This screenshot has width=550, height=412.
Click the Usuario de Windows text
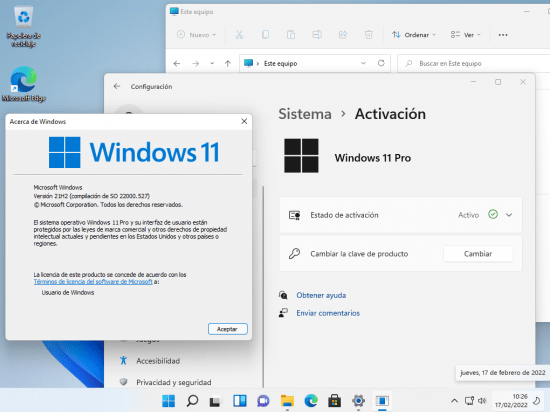68,292
